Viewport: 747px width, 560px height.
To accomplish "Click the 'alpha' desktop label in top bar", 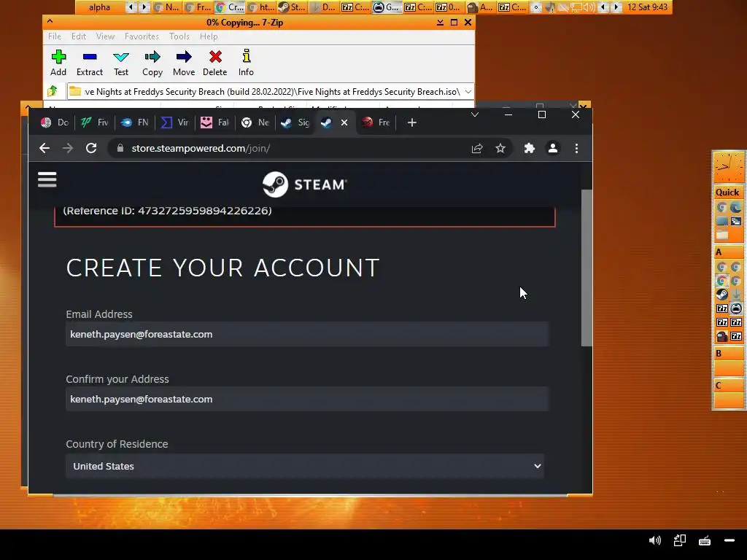I will coord(99,7).
